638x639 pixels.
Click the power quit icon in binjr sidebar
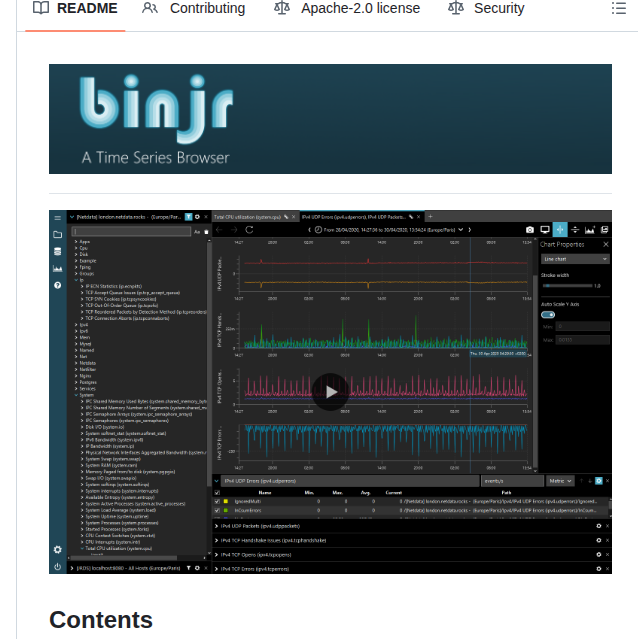pyautogui.click(x=57, y=567)
